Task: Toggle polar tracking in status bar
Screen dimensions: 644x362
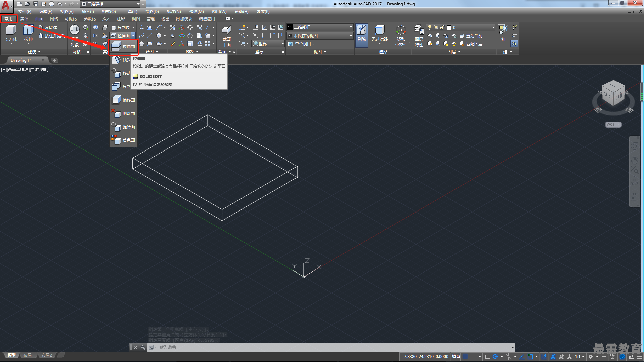Action: click(x=495, y=357)
